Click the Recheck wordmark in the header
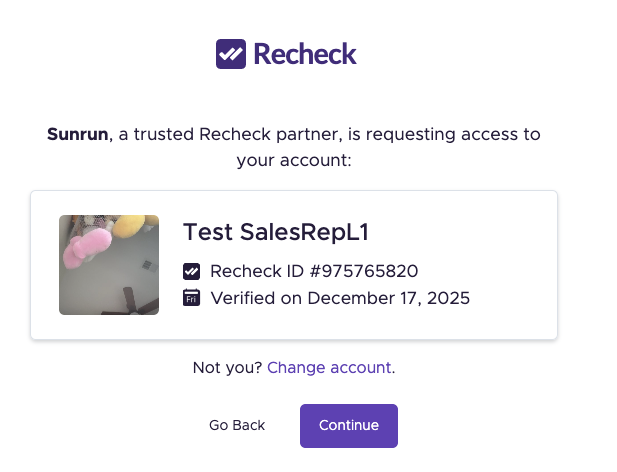This screenshot has width=617, height=472. [305, 53]
